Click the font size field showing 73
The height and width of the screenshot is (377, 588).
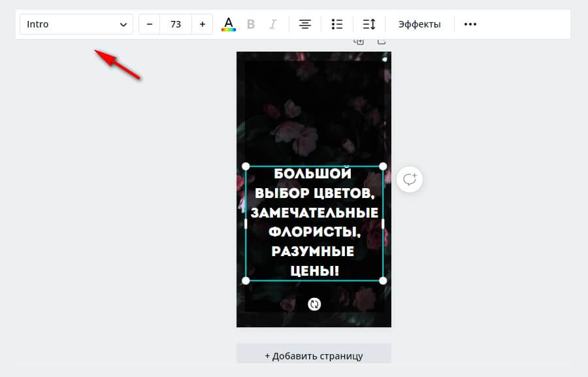pos(175,24)
